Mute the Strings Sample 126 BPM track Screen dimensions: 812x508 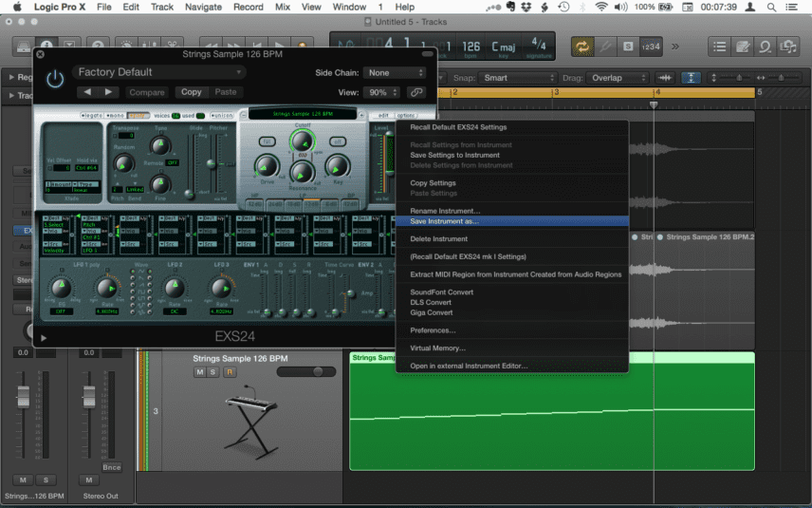pos(199,371)
